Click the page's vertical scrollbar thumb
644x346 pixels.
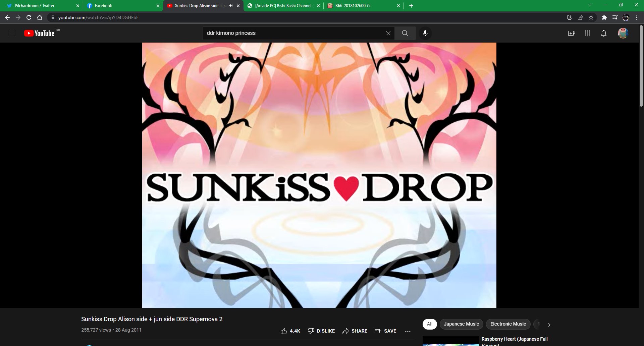click(641, 67)
